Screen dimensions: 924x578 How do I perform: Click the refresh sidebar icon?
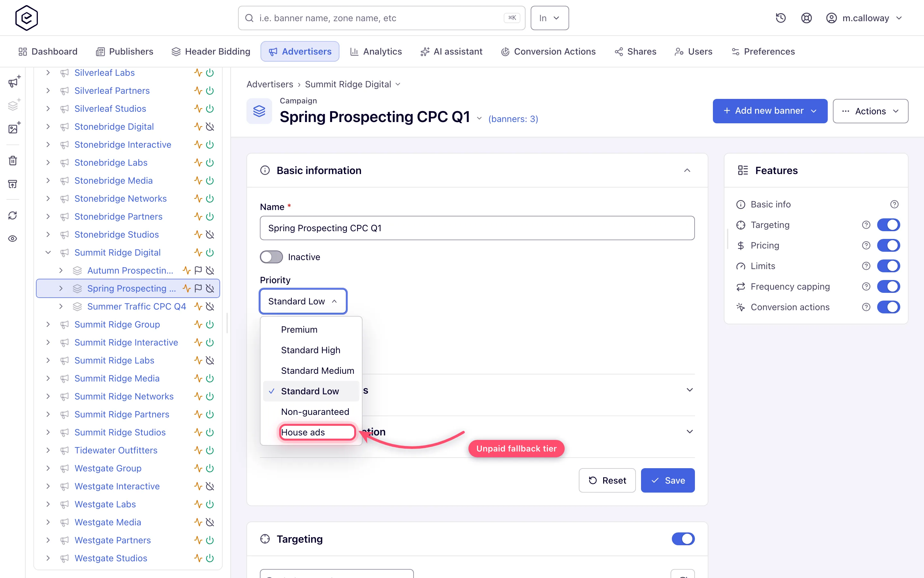tap(13, 215)
